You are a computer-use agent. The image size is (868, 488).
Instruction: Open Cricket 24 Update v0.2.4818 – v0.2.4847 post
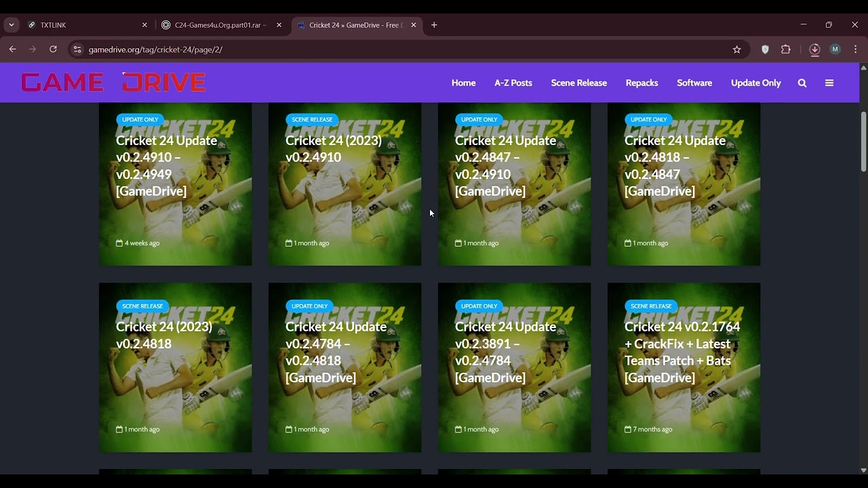click(675, 165)
